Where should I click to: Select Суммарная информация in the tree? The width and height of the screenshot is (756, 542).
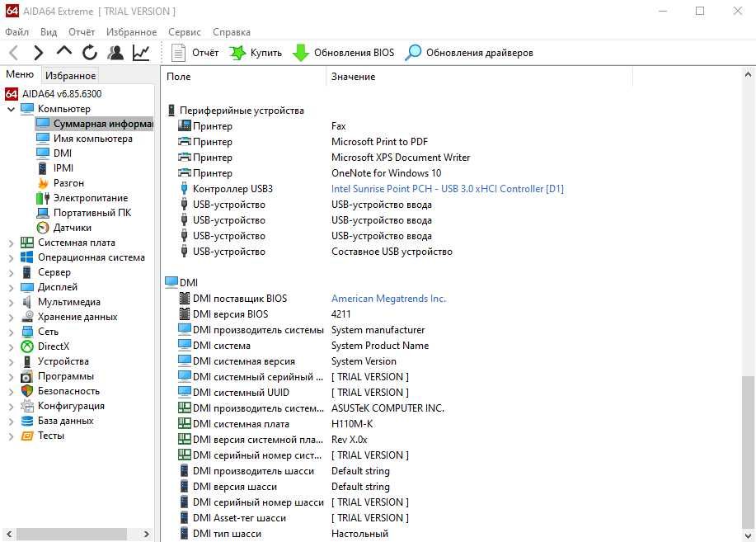coord(95,124)
